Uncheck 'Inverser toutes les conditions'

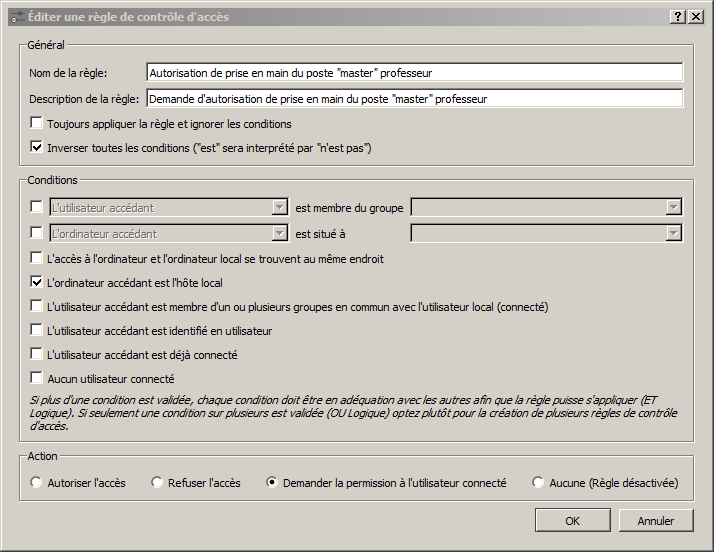click(x=36, y=147)
